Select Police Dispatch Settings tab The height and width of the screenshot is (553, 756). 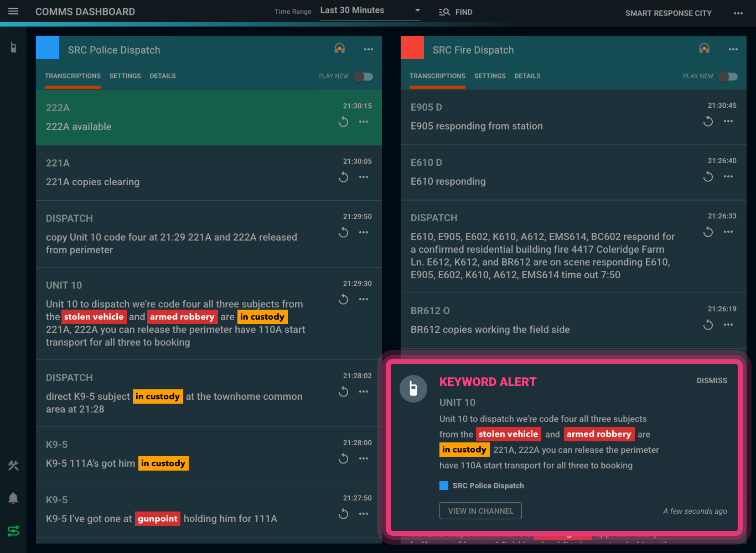(x=125, y=76)
